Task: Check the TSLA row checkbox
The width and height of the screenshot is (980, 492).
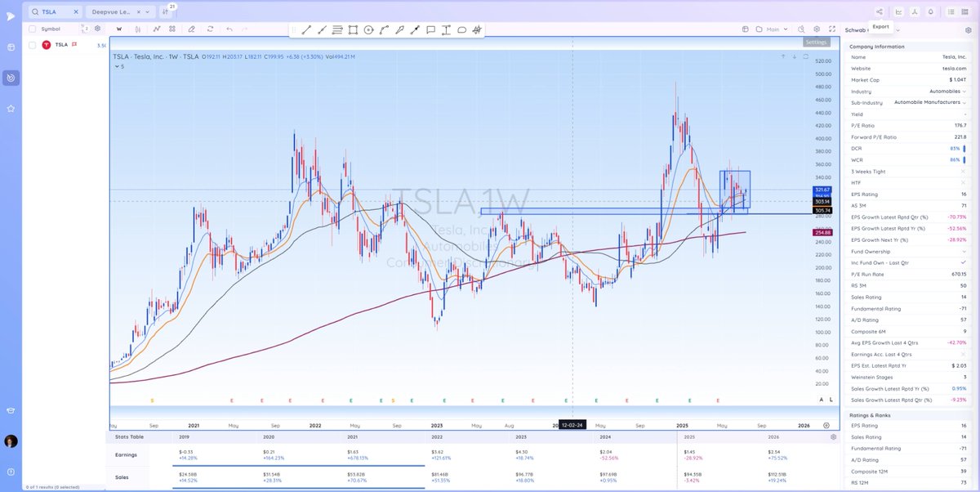Action: point(33,45)
